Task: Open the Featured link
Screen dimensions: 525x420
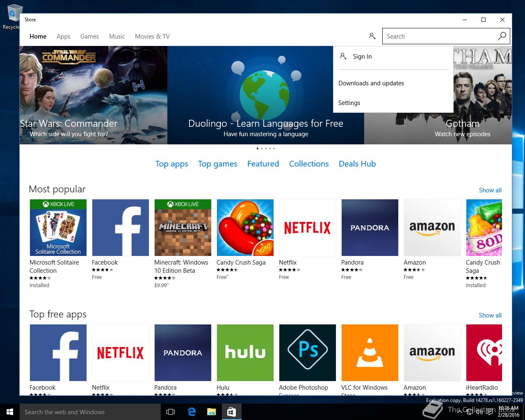Action: pos(263,164)
